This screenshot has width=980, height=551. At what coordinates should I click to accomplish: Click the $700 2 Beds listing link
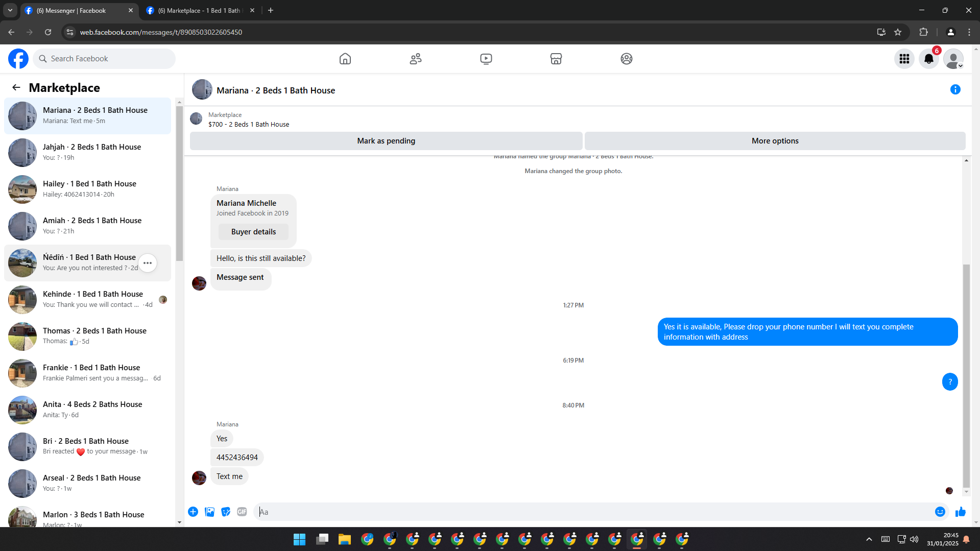pos(249,124)
